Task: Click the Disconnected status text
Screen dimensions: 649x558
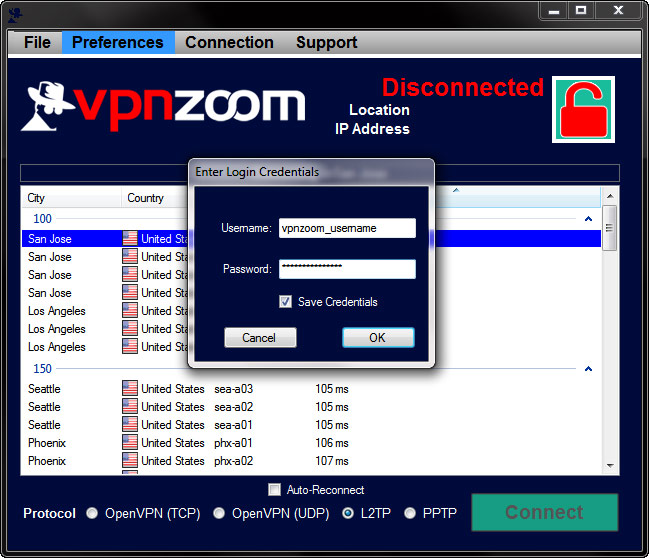Action: 463,87
